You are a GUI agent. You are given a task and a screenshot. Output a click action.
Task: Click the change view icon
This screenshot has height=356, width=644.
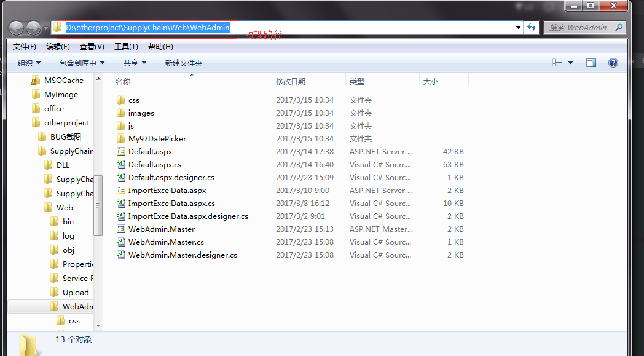[557, 63]
